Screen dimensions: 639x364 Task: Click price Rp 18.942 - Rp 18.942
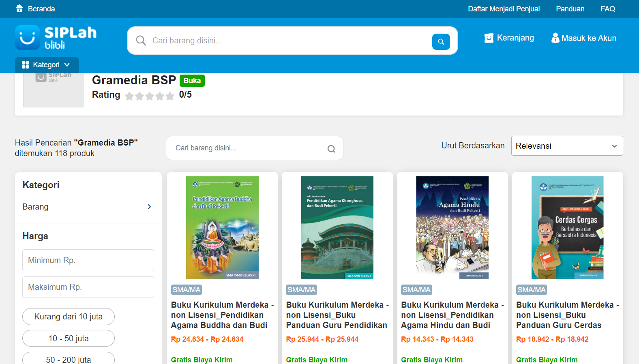pos(552,339)
